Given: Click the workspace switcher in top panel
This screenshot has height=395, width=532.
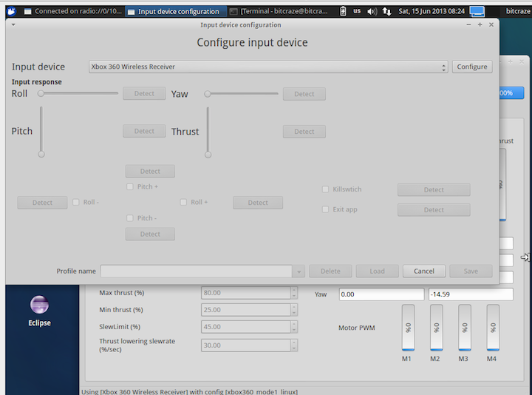Looking at the screenshot, I should tap(477, 11).
